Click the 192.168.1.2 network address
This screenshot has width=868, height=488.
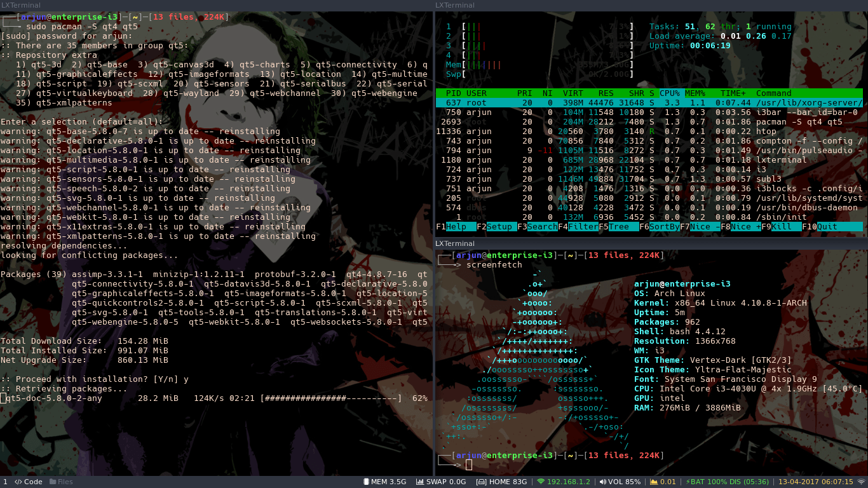tap(569, 482)
